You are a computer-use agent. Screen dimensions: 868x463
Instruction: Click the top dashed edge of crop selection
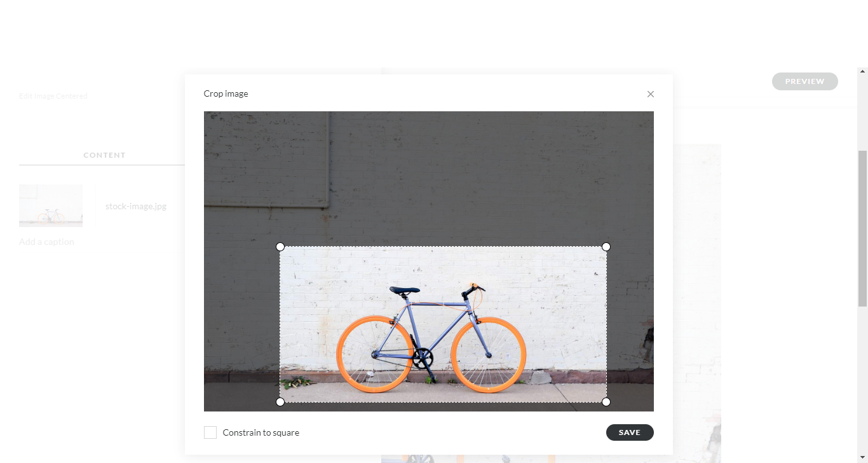(x=443, y=247)
